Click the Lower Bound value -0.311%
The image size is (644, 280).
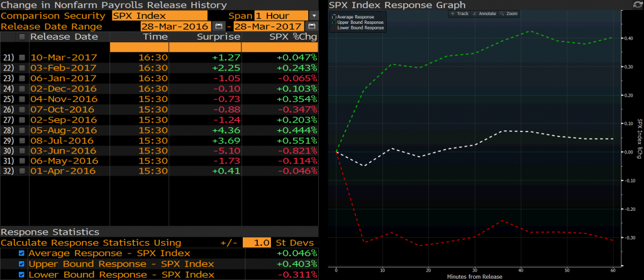point(297,275)
